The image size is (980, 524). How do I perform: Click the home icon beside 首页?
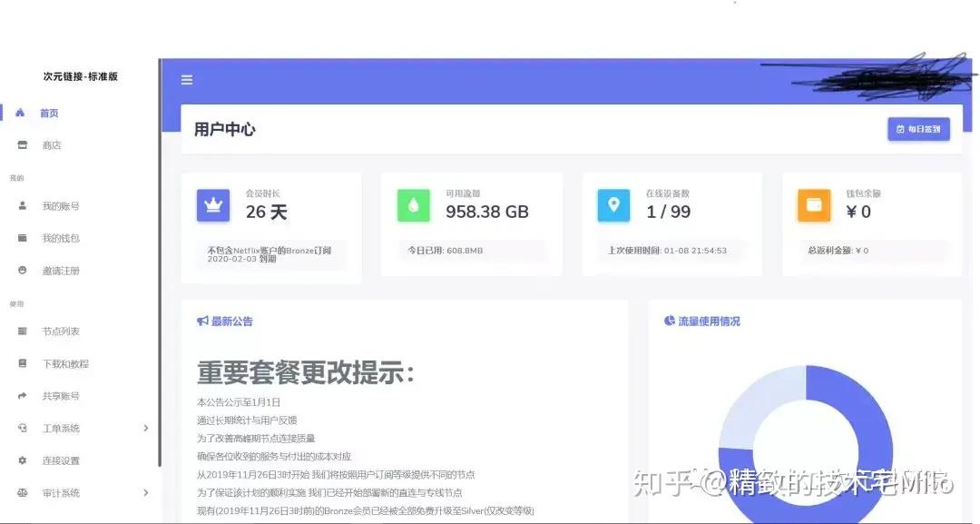pyautogui.click(x=20, y=113)
